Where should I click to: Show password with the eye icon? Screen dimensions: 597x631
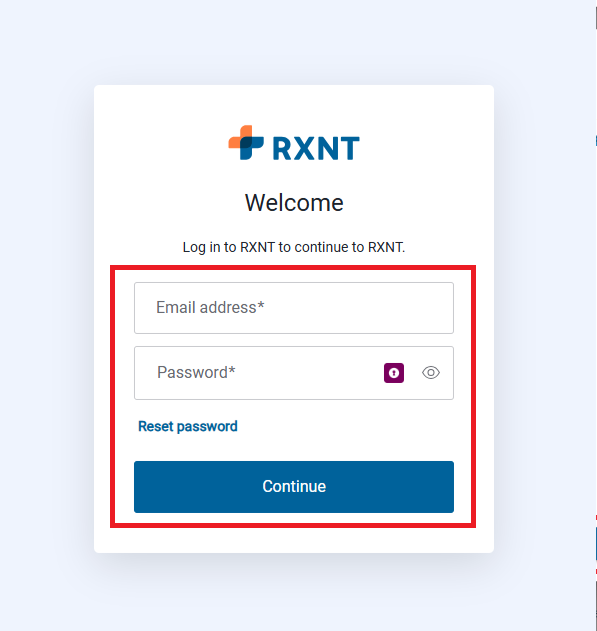pyautogui.click(x=431, y=373)
